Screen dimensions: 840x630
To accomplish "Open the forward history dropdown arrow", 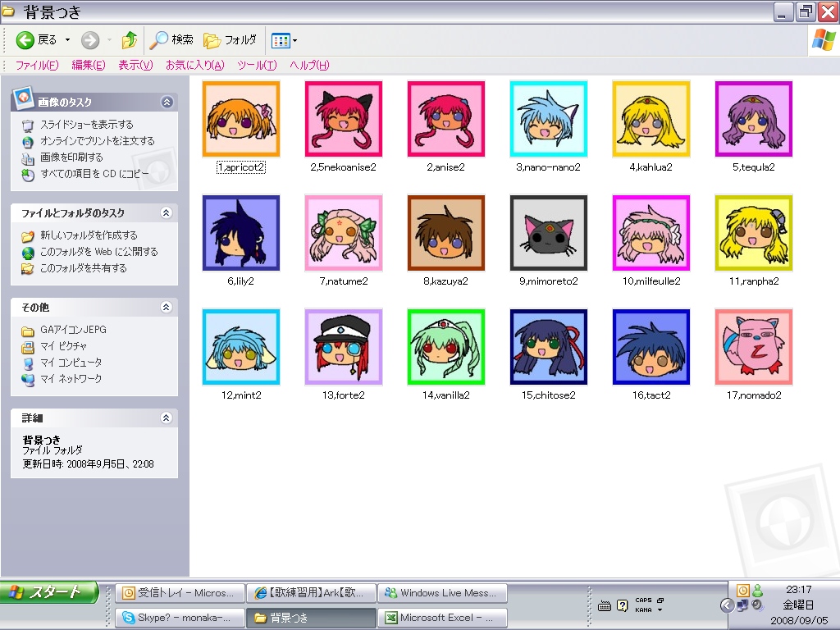I will tap(109, 40).
